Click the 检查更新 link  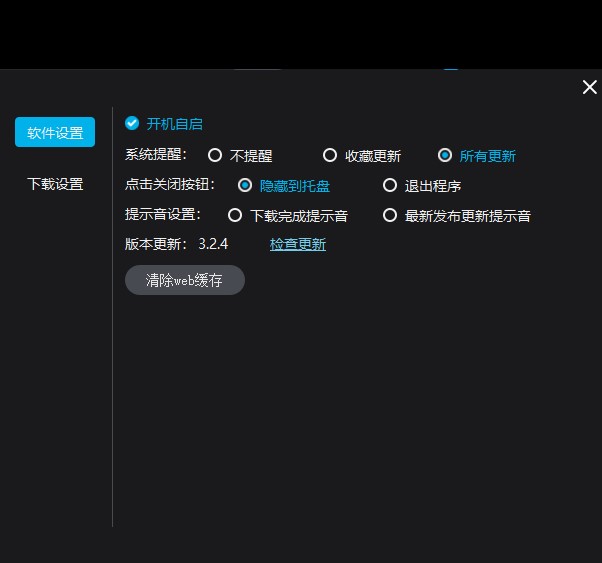point(298,244)
